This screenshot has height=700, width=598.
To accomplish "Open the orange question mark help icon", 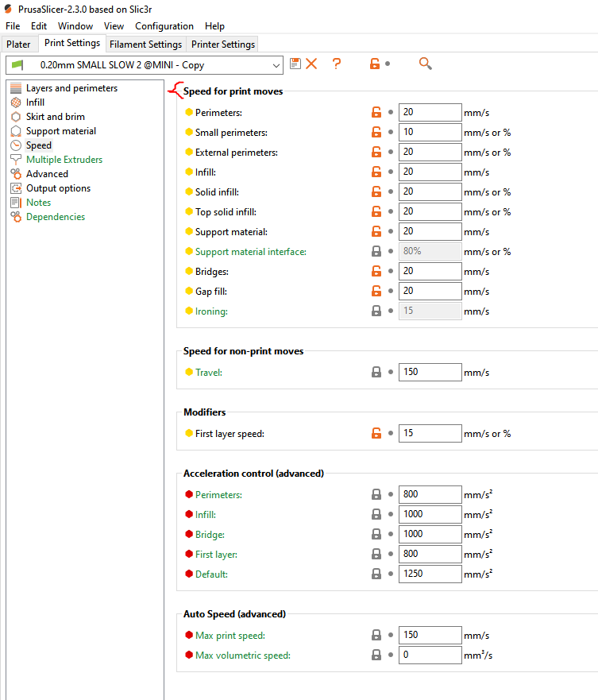I will click(x=337, y=64).
